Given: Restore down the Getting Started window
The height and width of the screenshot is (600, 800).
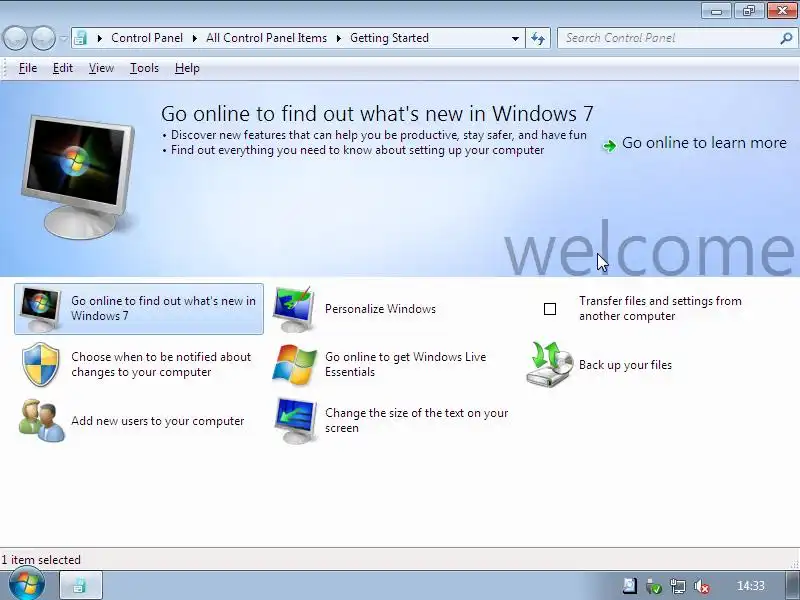Looking at the screenshot, I should (749, 10).
